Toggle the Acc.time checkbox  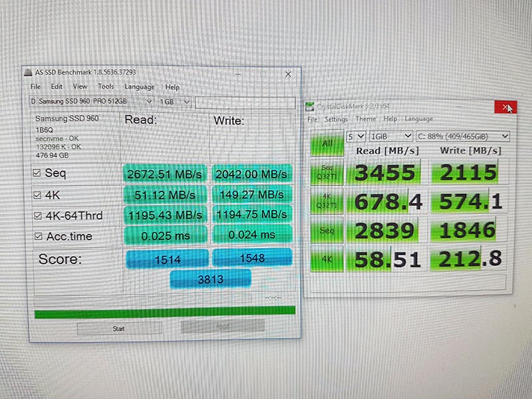(x=39, y=236)
